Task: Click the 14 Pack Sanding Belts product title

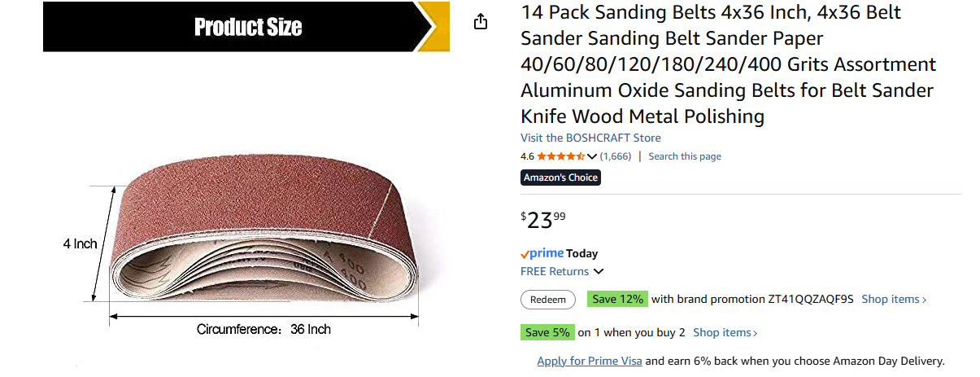Action: (728, 65)
